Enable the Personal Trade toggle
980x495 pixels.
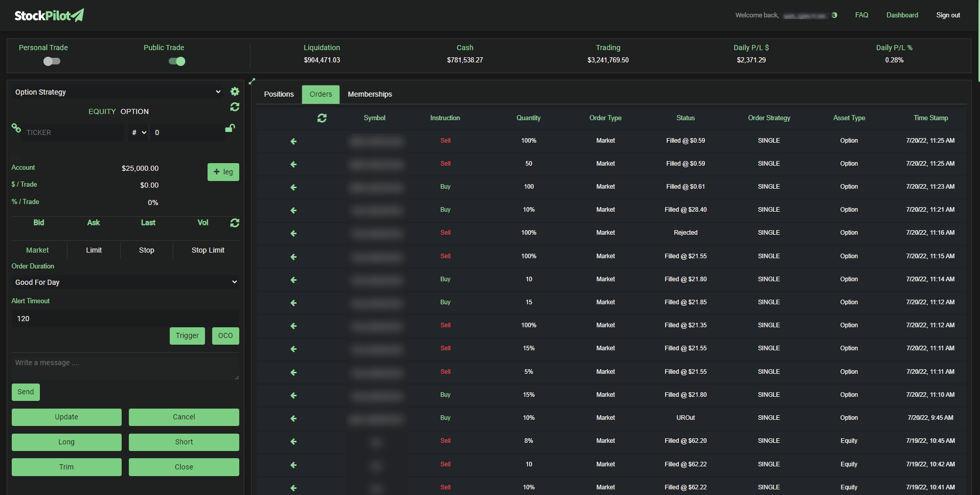(x=52, y=61)
